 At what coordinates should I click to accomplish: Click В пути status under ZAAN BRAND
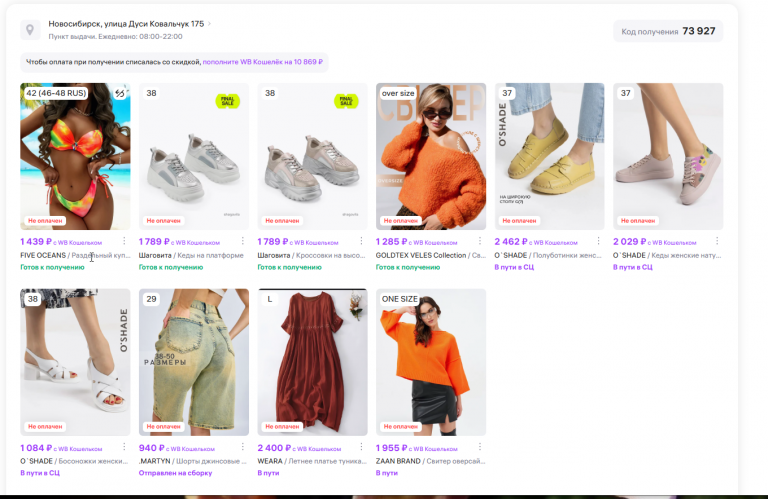coord(387,473)
